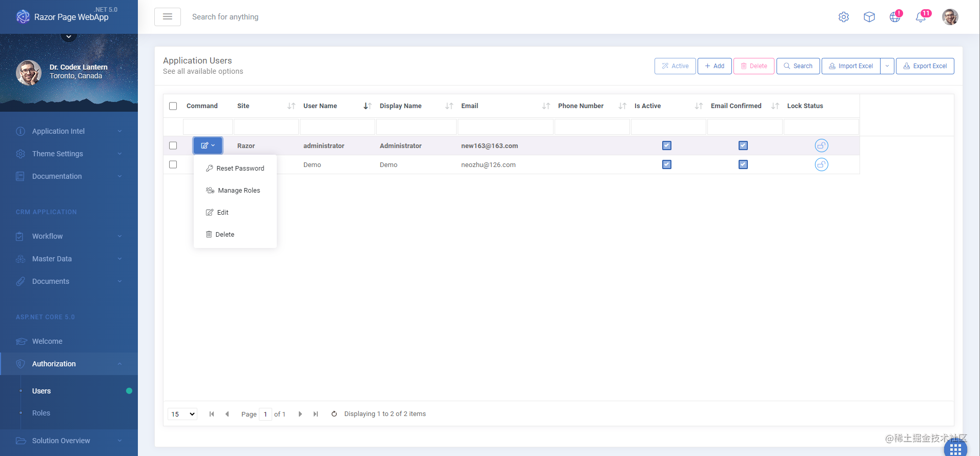Open Users under Authorization

pyautogui.click(x=69, y=391)
